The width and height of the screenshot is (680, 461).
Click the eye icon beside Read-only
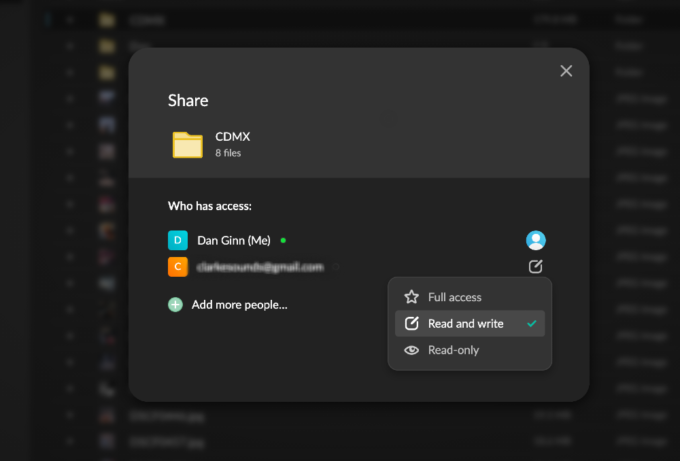(x=411, y=350)
